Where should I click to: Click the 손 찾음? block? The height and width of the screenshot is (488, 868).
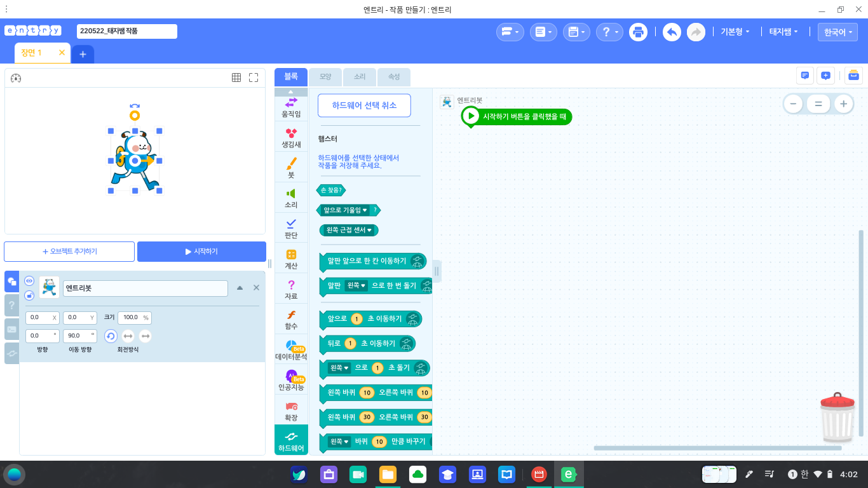click(x=331, y=190)
